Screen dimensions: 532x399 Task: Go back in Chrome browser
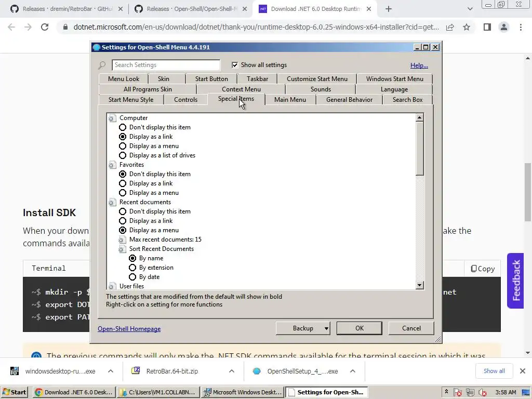[x=11, y=27]
